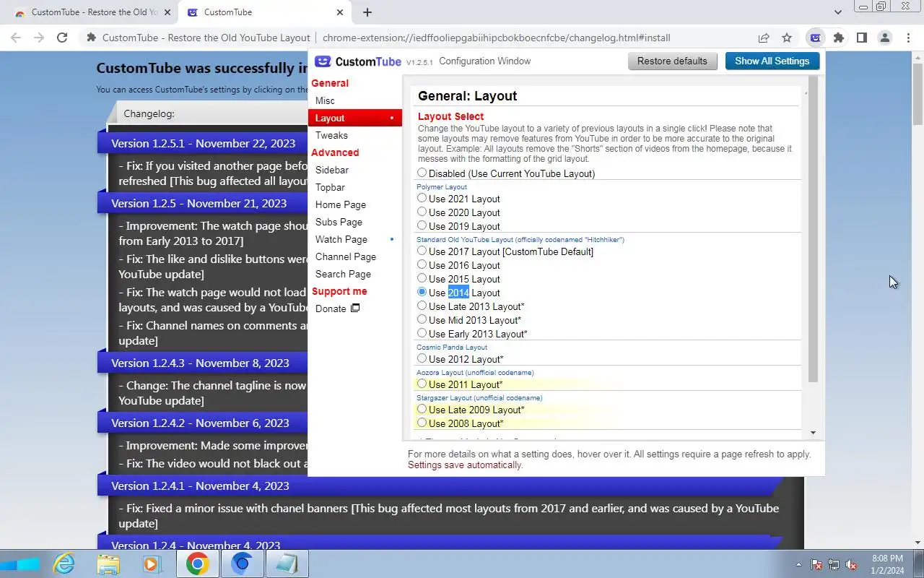The width and height of the screenshot is (924, 578).
Task: Pick the Use 2016 Layout radio
Action: click(x=422, y=264)
